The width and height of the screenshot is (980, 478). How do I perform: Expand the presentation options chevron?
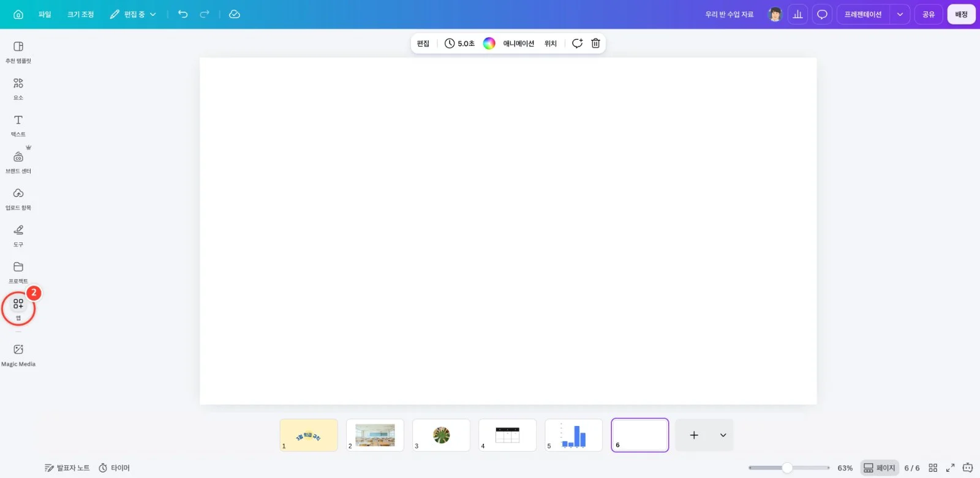900,14
